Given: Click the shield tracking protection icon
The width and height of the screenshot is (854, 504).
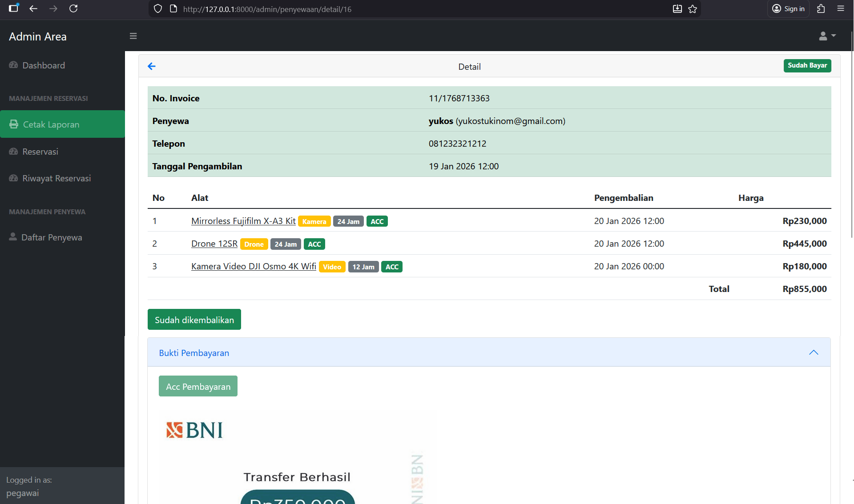Looking at the screenshot, I should (158, 9).
